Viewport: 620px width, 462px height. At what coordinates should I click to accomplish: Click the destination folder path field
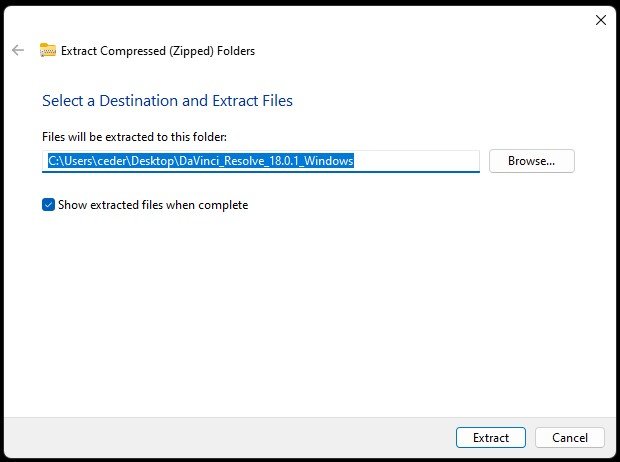click(261, 161)
